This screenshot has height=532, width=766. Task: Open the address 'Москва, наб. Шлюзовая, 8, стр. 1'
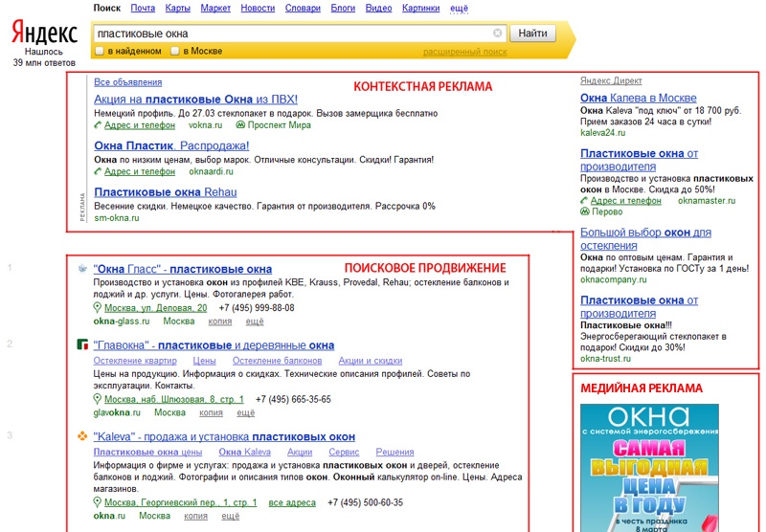coord(174,399)
